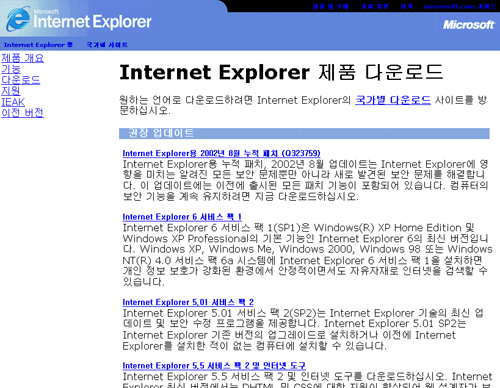The width and height of the screenshot is (500, 388).
Task: Select 국가별 사이트 in the nav bar
Action: (x=107, y=45)
